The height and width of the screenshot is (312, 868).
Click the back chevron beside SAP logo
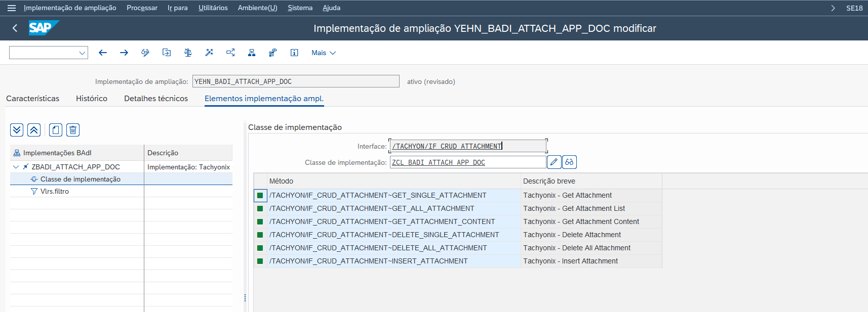click(x=15, y=28)
